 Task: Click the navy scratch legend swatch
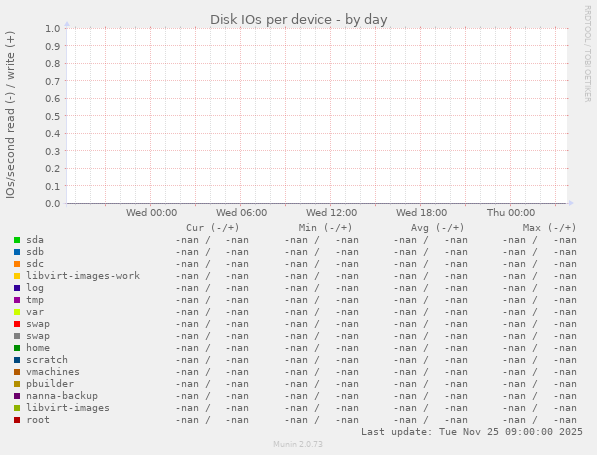[x=17, y=360]
